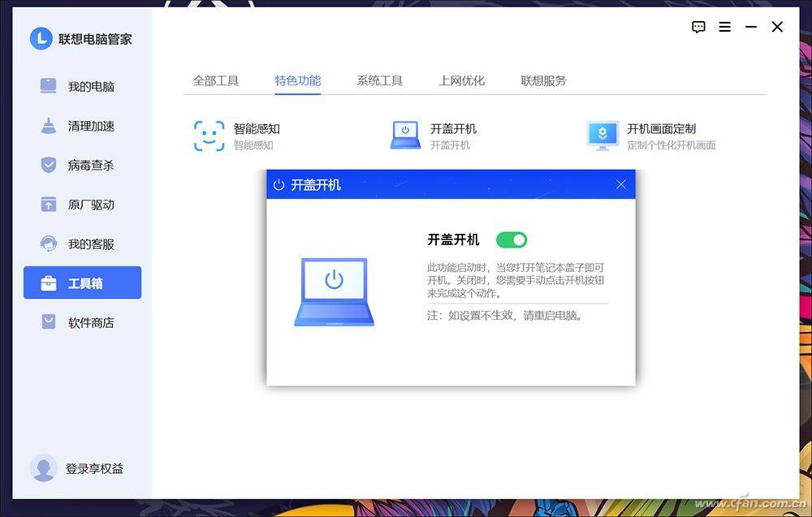Switch to the 全部工具 tab
This screenshot has width=812, height=517.
pos(215,80)
